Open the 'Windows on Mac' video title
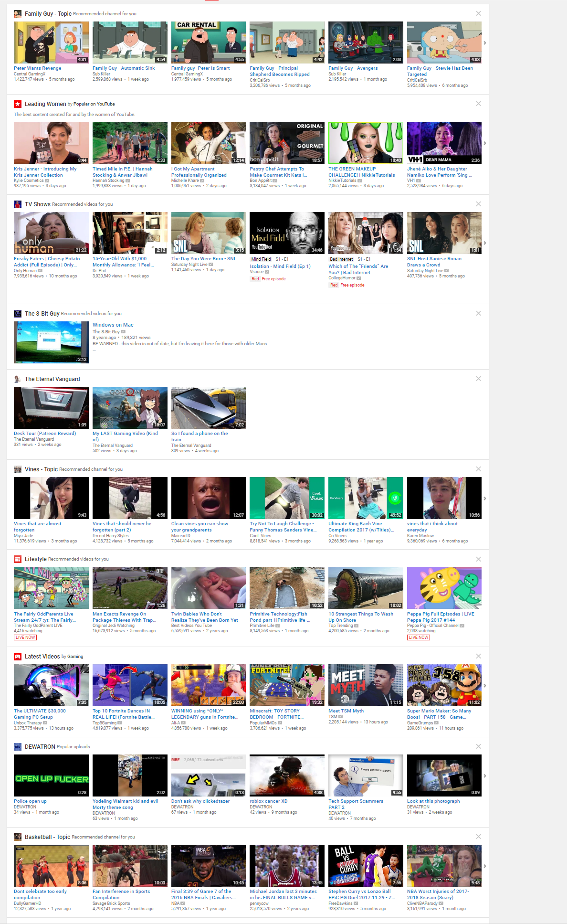 pos(113,325)
